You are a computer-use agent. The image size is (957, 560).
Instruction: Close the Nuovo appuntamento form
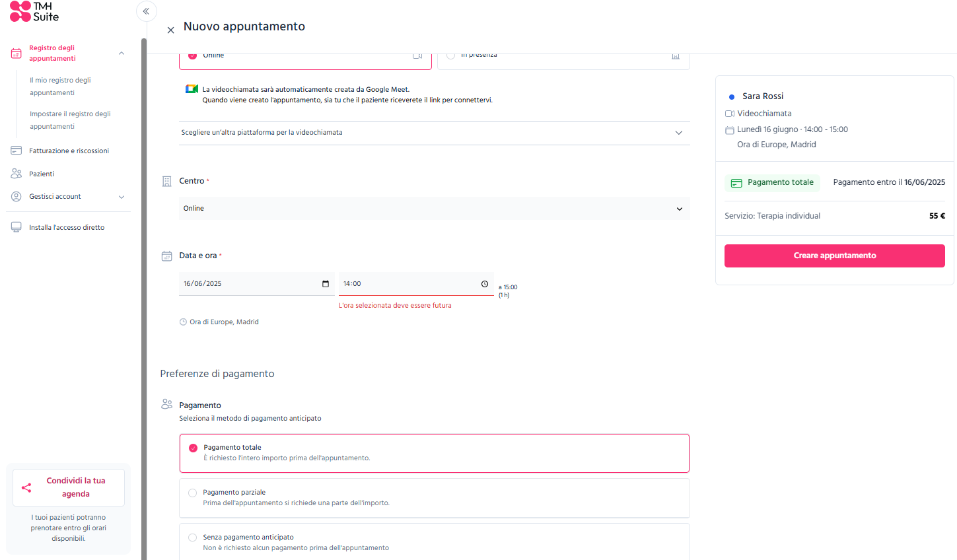tap(170, 30)
